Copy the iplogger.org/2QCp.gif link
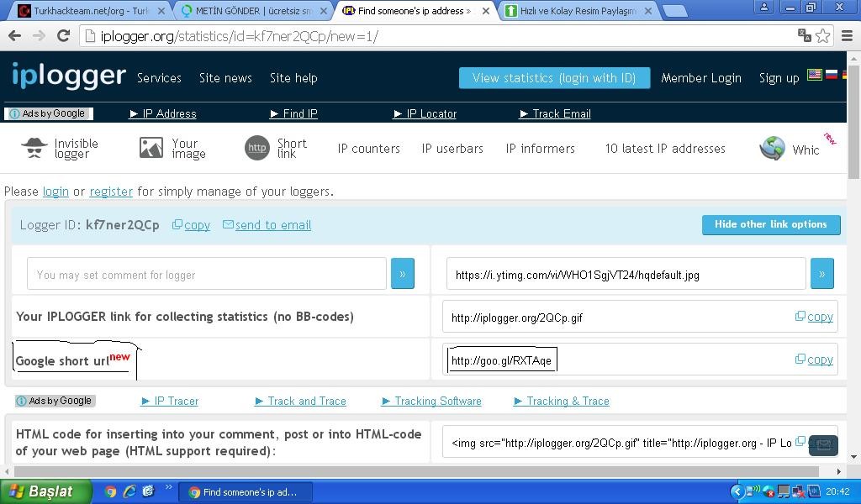The image size is (861, 504). pos(814,317)
